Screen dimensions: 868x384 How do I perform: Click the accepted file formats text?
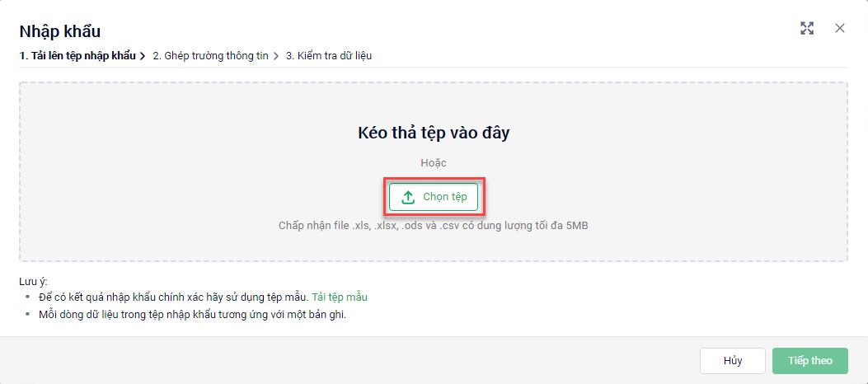pyautogui.click(x=434, y=227)
